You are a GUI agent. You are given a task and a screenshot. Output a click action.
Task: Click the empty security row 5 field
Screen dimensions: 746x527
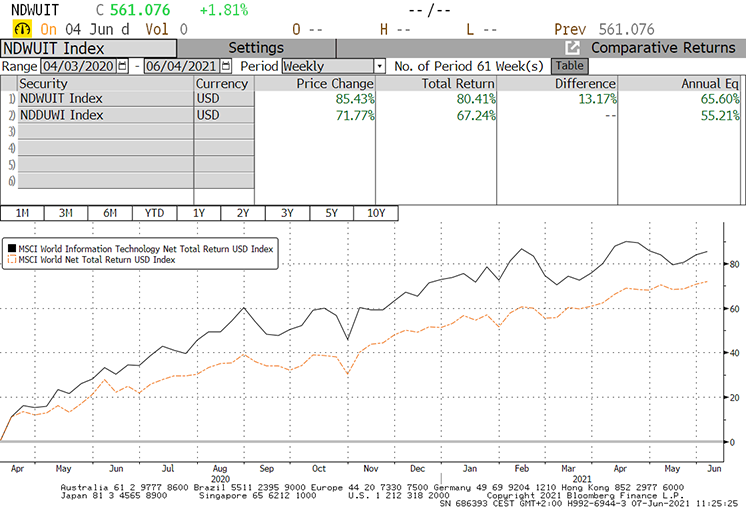point(106,165)
